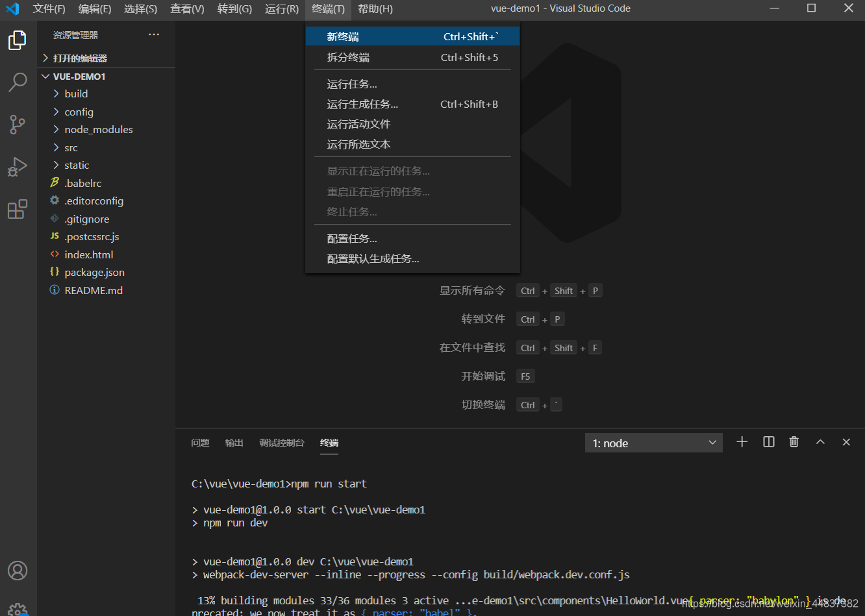Close the 终端(T) menu in menu bar
Screen dimensions: 865x616
click(328, 9)
